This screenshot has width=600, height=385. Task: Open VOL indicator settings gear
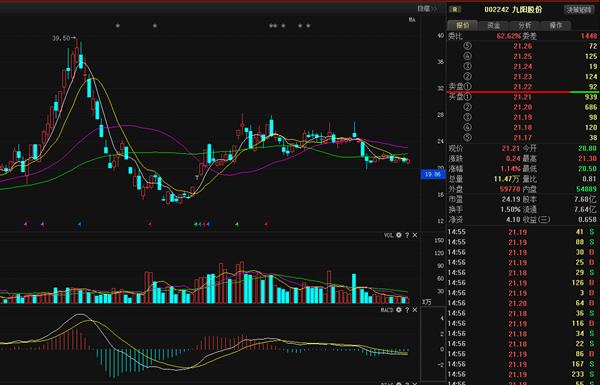coord(399,235)
